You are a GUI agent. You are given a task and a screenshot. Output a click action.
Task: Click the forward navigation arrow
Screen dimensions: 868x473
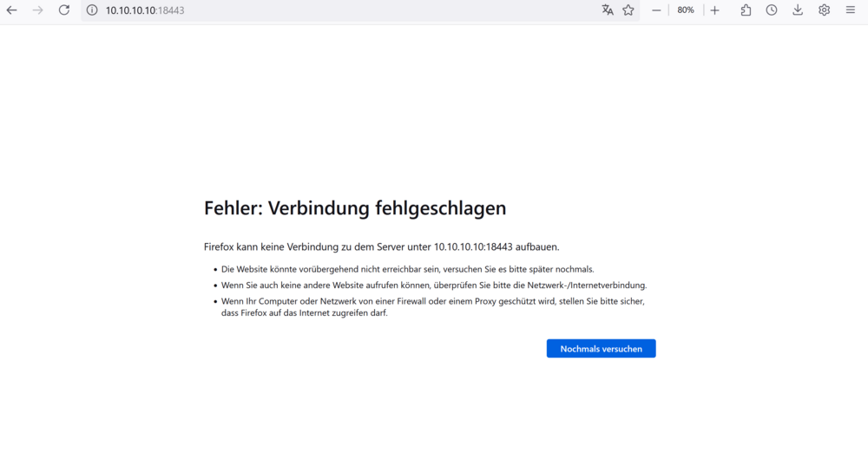(37, 10)
